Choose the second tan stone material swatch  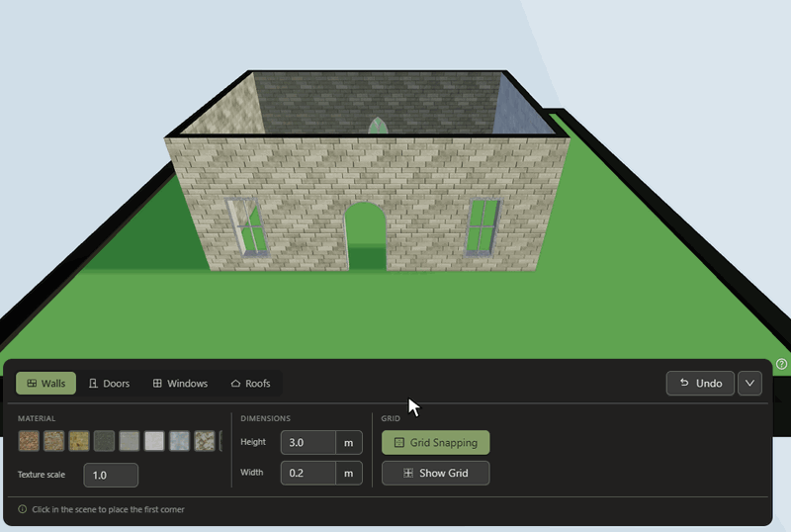(54, 441)
